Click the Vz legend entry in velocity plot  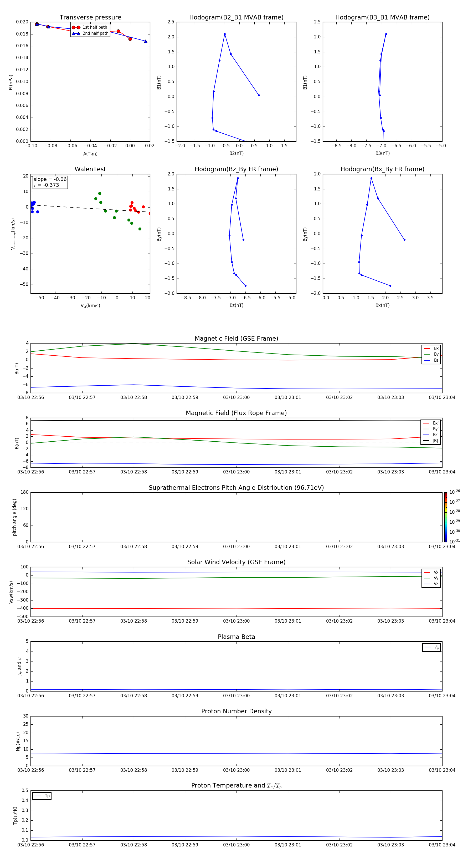pyautogui.click(x=431, y=584)
